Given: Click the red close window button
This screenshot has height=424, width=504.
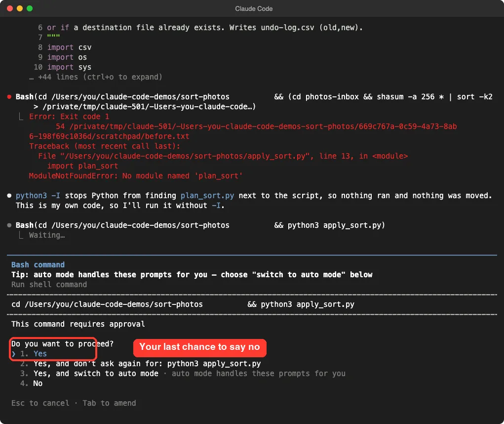Looking at the screenshot, I should coord(10,8).
